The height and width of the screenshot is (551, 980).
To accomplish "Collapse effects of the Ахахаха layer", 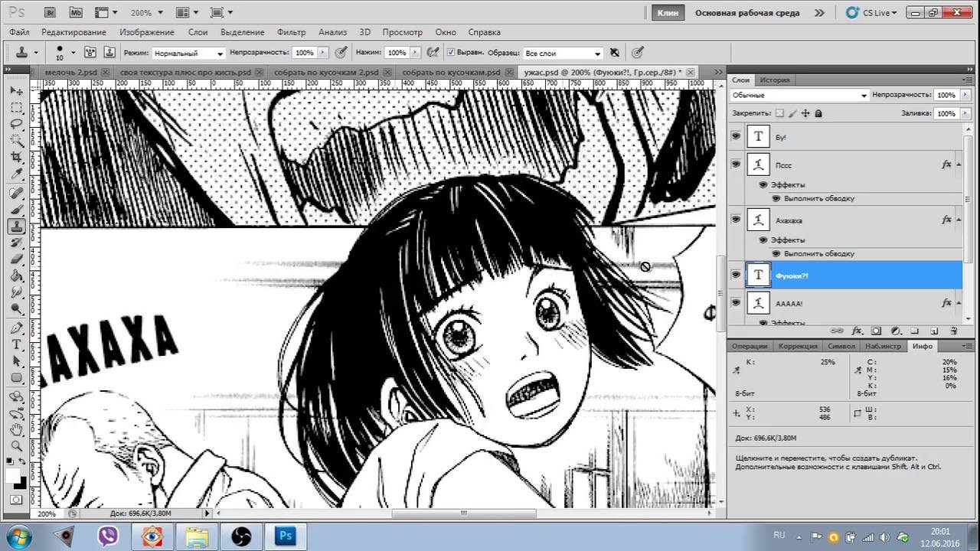I will [958, 220].
